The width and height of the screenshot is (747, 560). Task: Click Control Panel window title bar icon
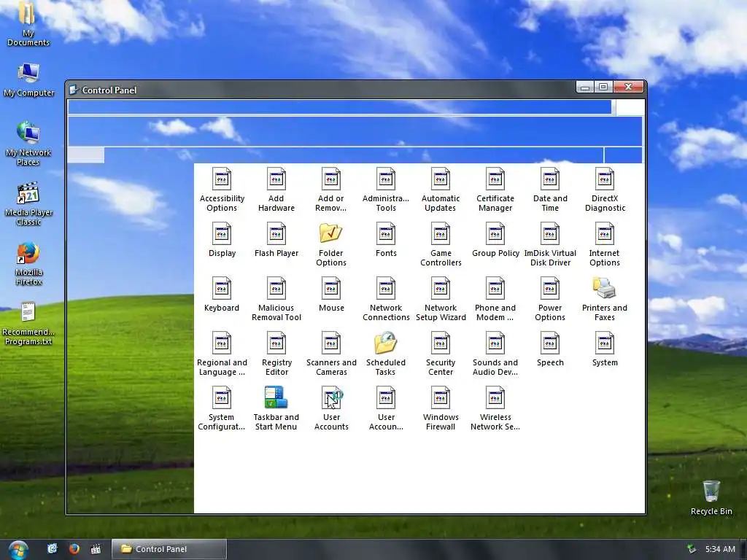(x=74, y=90)
